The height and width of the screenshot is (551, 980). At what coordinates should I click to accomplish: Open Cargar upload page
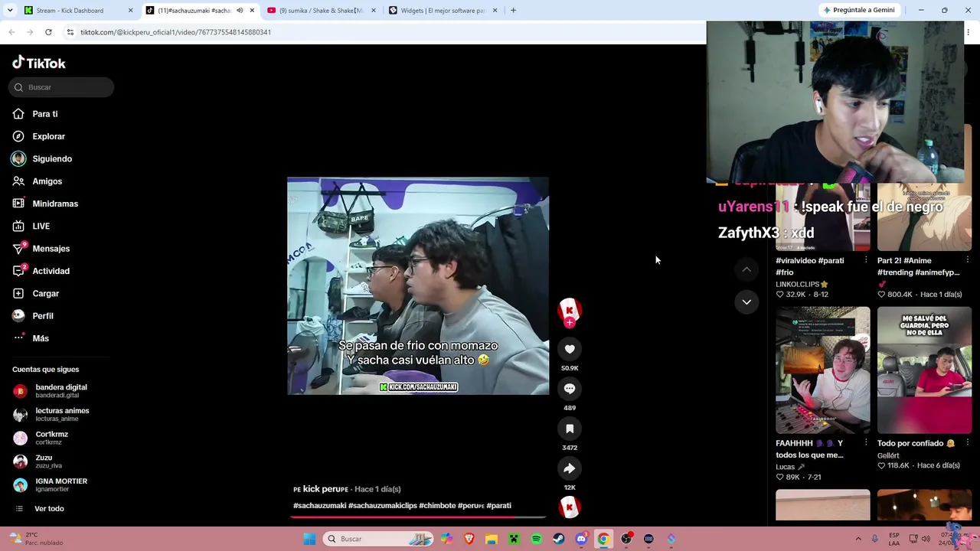pos(45,293)
